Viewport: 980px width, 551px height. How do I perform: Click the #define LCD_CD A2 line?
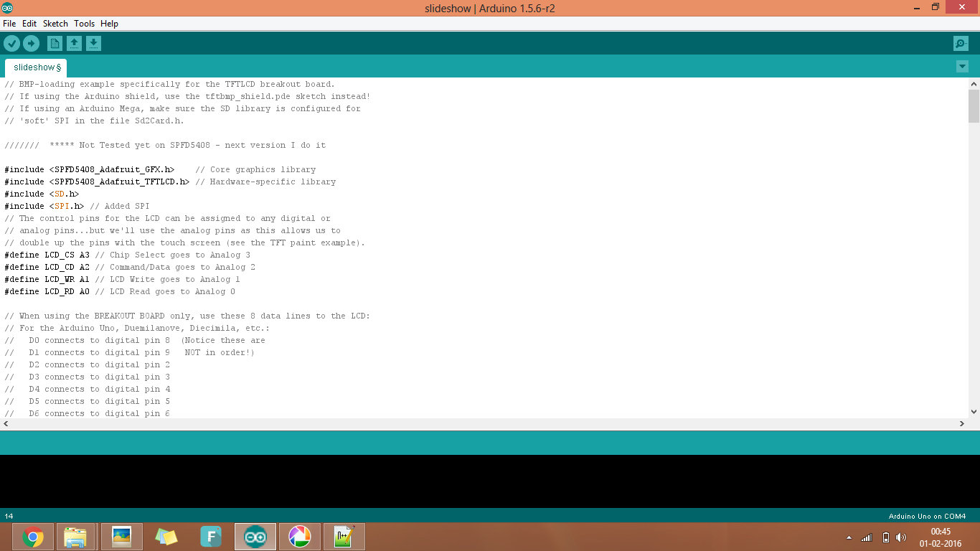coord(130,267)
